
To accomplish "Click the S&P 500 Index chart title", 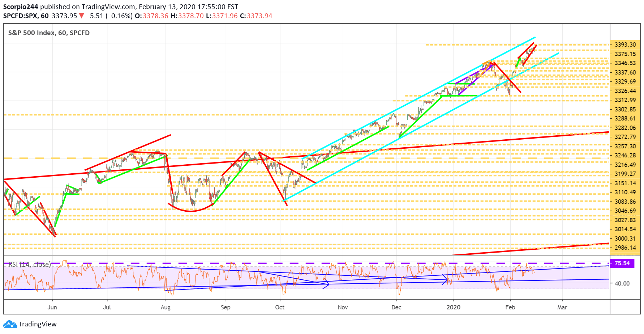I will click(49, 33).
